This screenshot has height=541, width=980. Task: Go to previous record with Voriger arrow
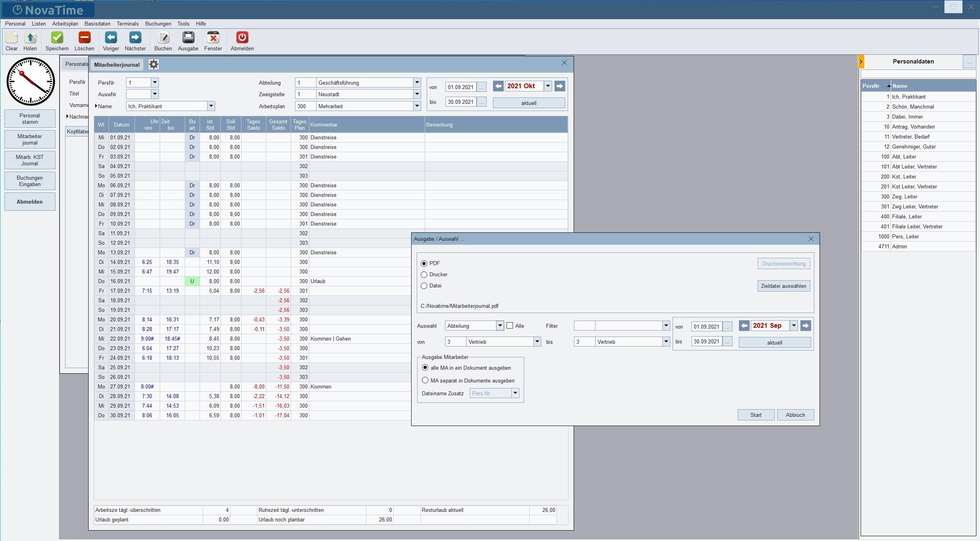click(111, 38)
